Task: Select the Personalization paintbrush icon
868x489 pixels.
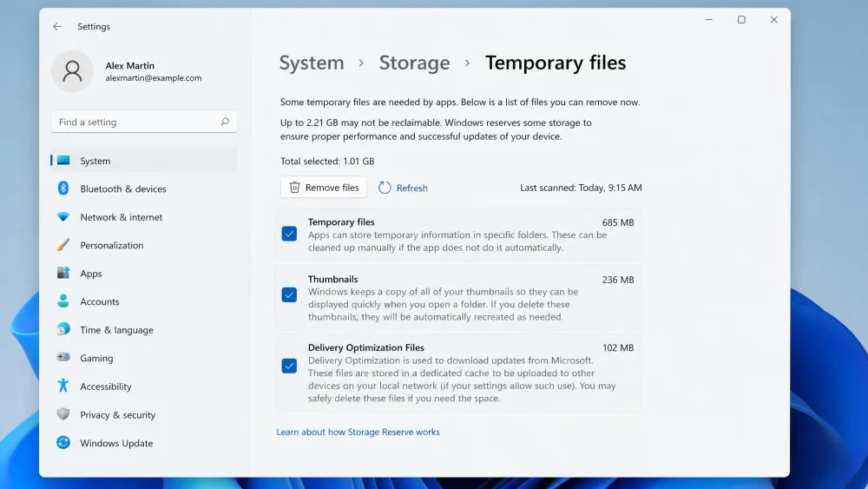Action: (x=63, y=245)
